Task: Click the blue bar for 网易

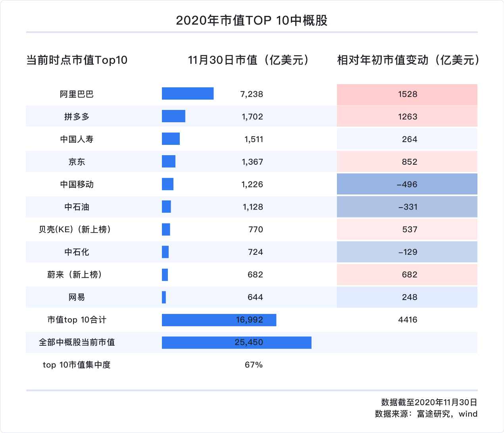Action: coord(164,297)
